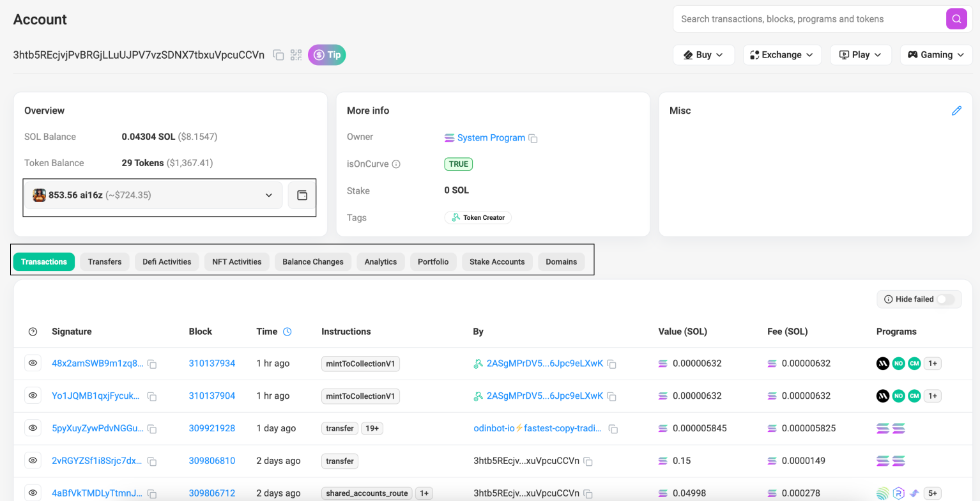
Task: Toggle eye icon for Yo1JQMB1qxjFycuk… transaction
Action: (x=33, y=396)
